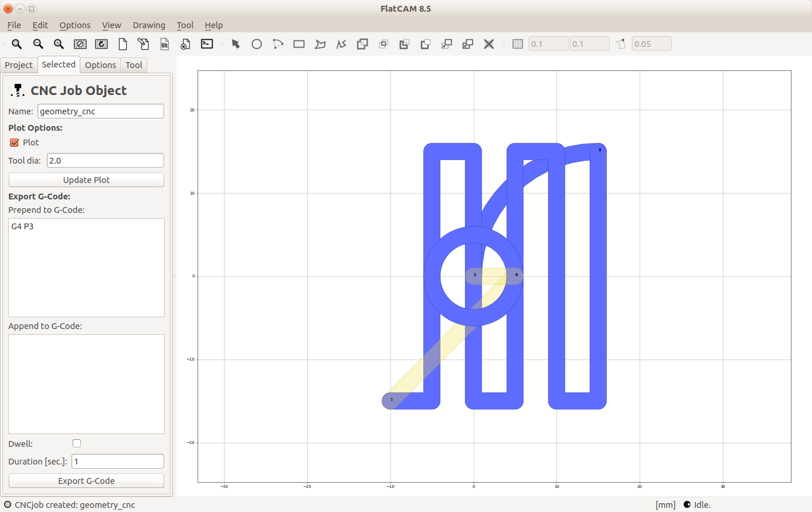Open the Edit menu

click(x=40, y=25)
